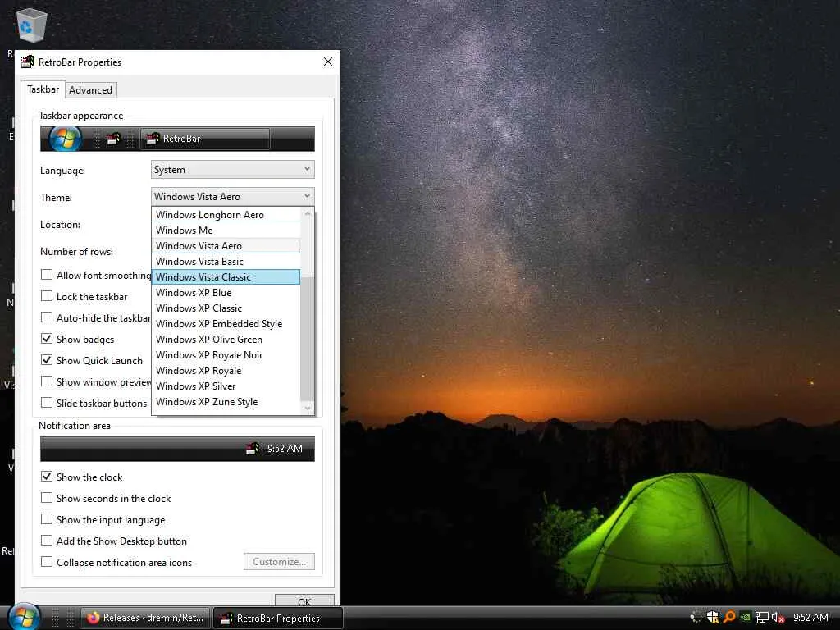Choose Windows XP Blue theme

coord(226,293)
